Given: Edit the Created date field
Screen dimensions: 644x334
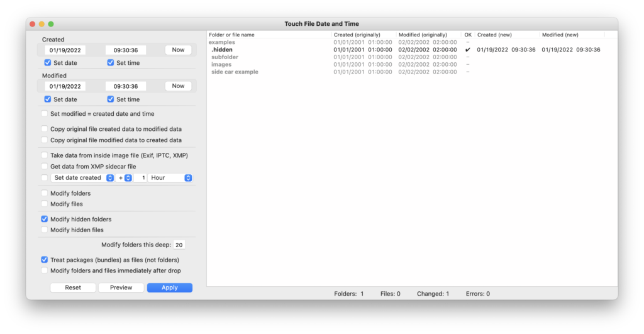Looking at the screenshot, I should click(65, 50).
